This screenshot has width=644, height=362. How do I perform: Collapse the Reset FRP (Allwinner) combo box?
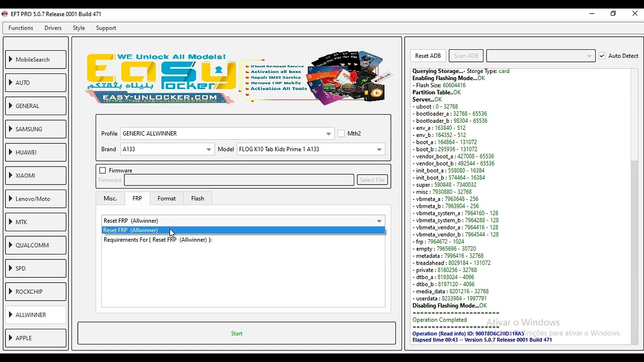click(244, 221)
